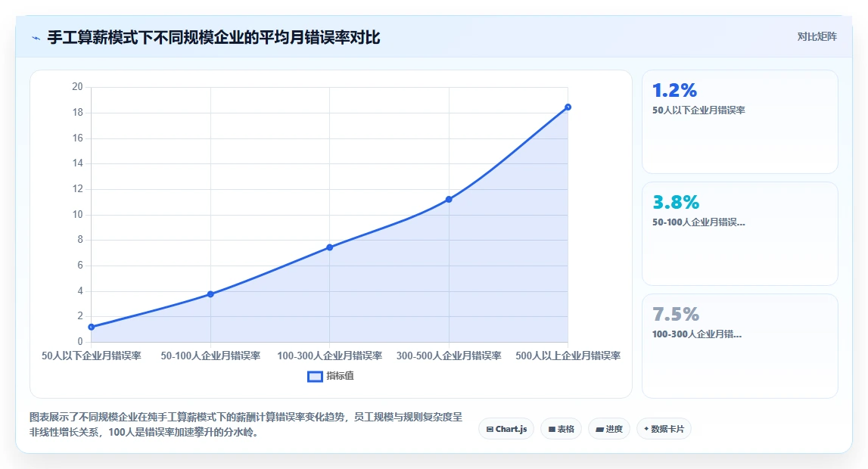Click the 50人以下企业月错误率 card caption

(x=698, y=110)
